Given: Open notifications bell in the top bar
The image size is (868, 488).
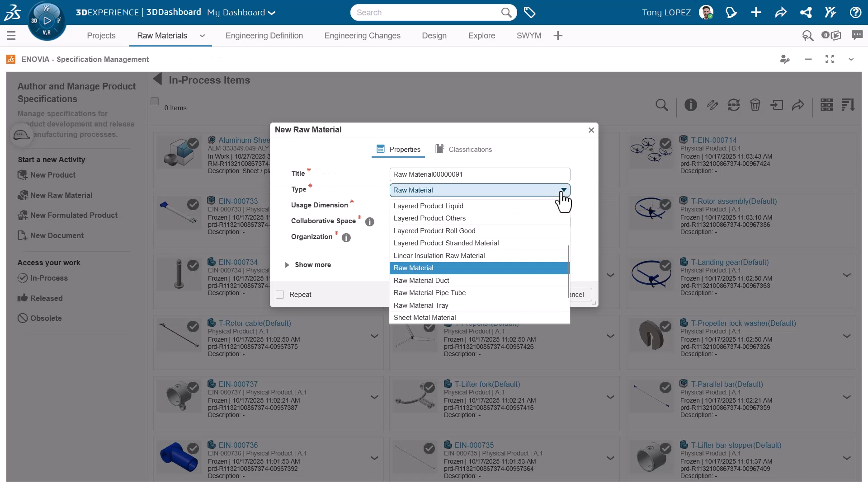Looking at the screenshot, I should tap(731, 13).
